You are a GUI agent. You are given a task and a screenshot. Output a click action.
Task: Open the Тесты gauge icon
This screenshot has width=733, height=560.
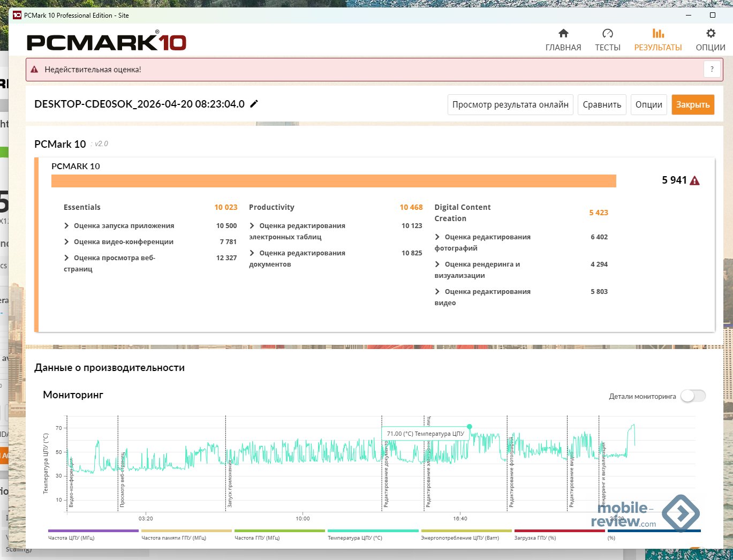(x=607, y=34)
